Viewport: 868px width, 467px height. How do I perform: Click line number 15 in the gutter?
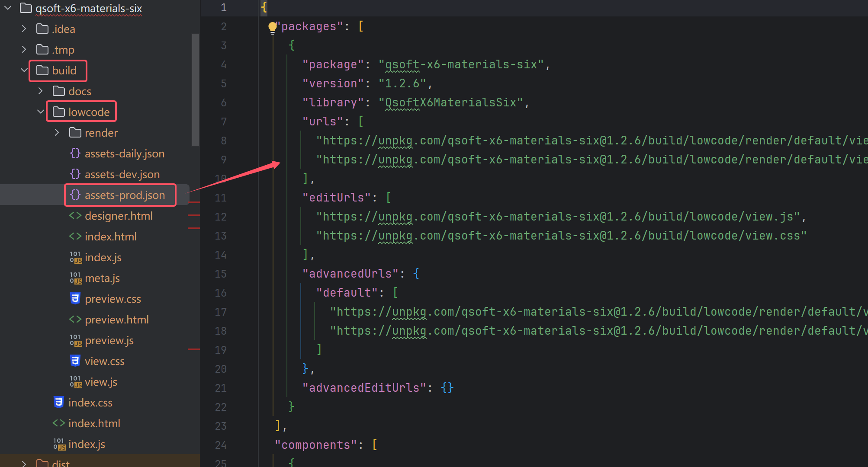(221, 274)
